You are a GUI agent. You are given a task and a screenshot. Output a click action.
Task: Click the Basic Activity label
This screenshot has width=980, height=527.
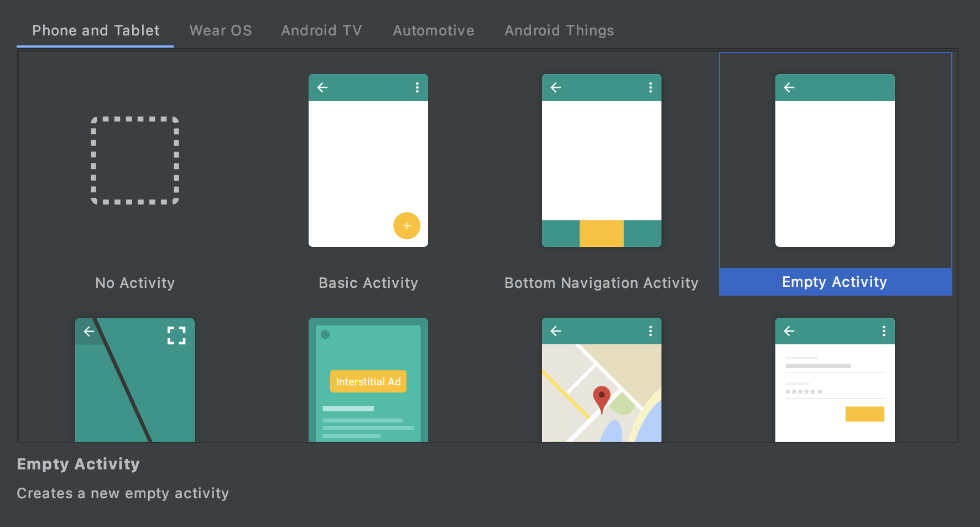(368, 283)
